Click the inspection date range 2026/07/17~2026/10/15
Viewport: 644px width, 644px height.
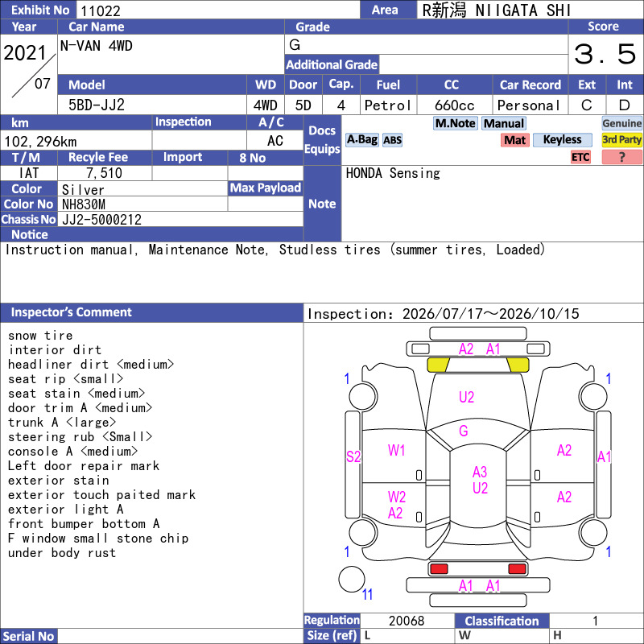[491, 314]
